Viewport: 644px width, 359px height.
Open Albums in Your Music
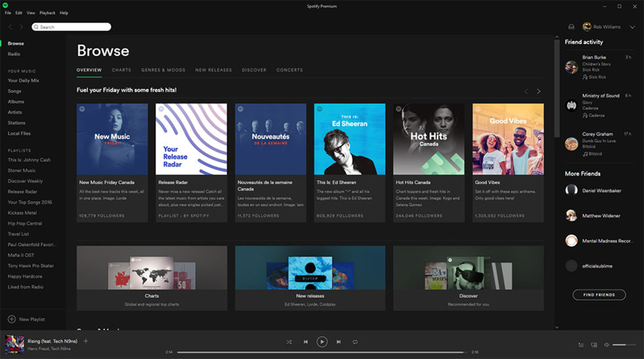(16, 101)
